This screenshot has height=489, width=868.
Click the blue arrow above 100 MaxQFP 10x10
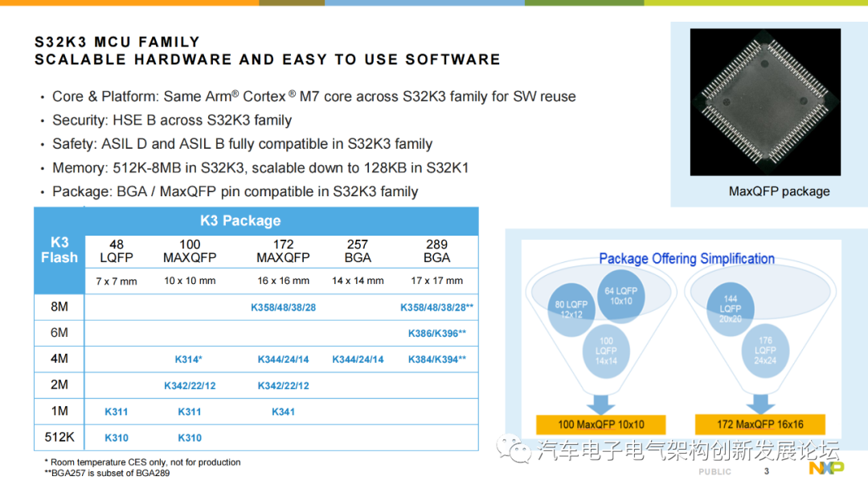tap(600, 405)
